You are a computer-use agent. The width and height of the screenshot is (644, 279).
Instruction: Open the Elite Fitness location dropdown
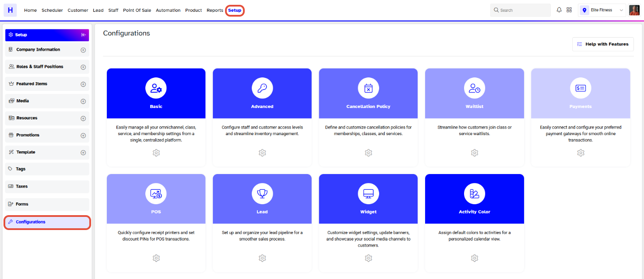602,10
